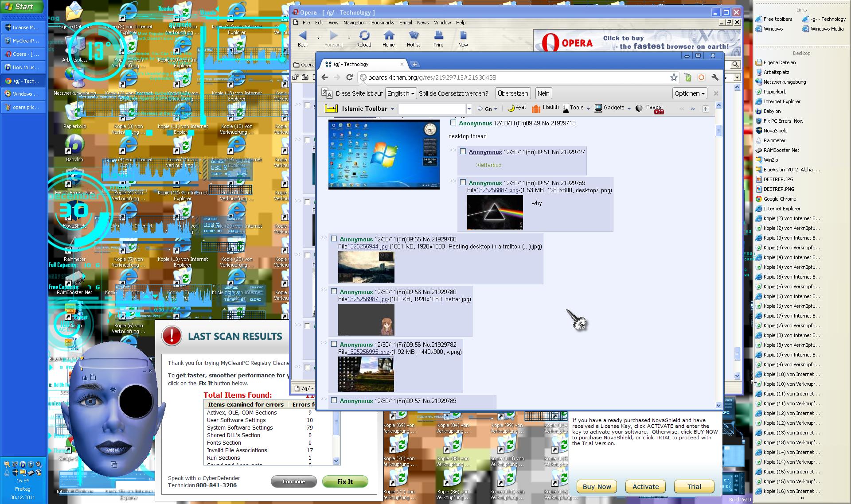
Task: Click the Pink Floyd prism thumbnail
Action: 495,213
